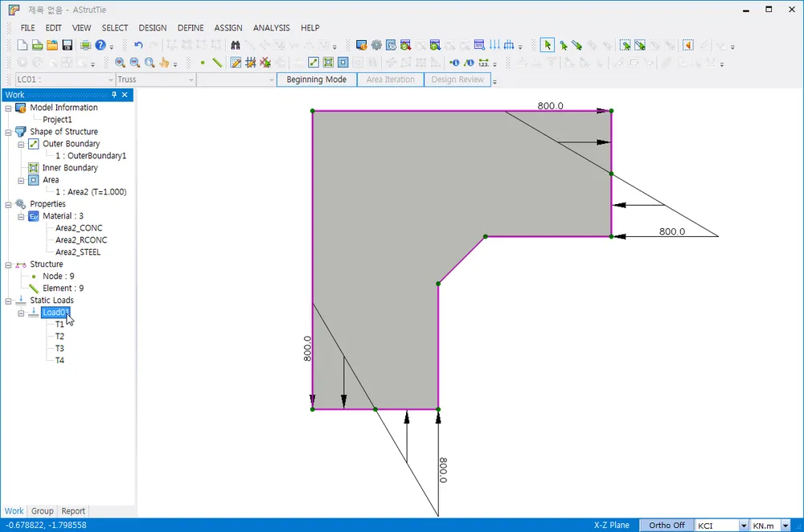Activate the green arrow select tool
The height and width of the screenshot is (532, 804).
coord(547,45)
